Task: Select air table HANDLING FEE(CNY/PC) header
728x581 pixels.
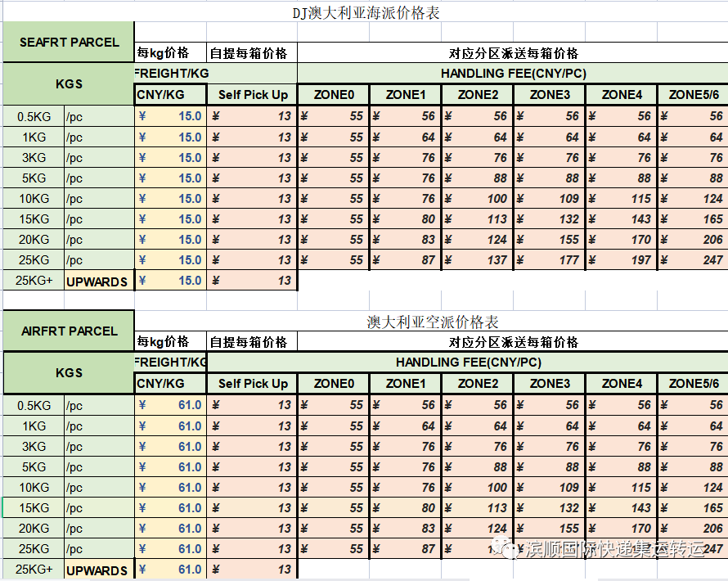Action: coord(468,363)
